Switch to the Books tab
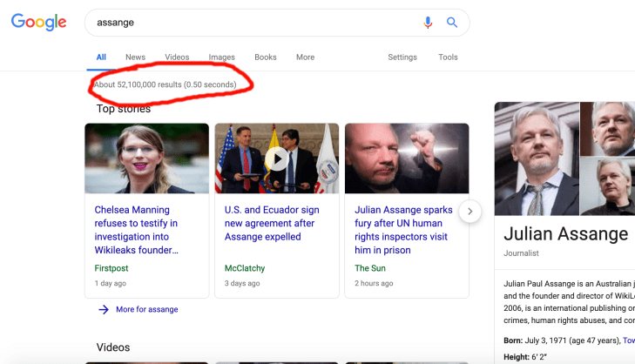 click(266, 57)
